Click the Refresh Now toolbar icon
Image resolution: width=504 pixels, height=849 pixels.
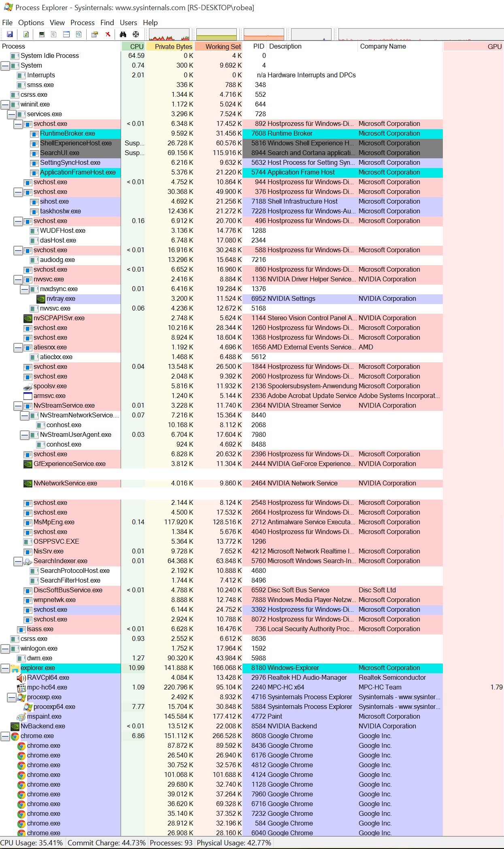[26, 34]
